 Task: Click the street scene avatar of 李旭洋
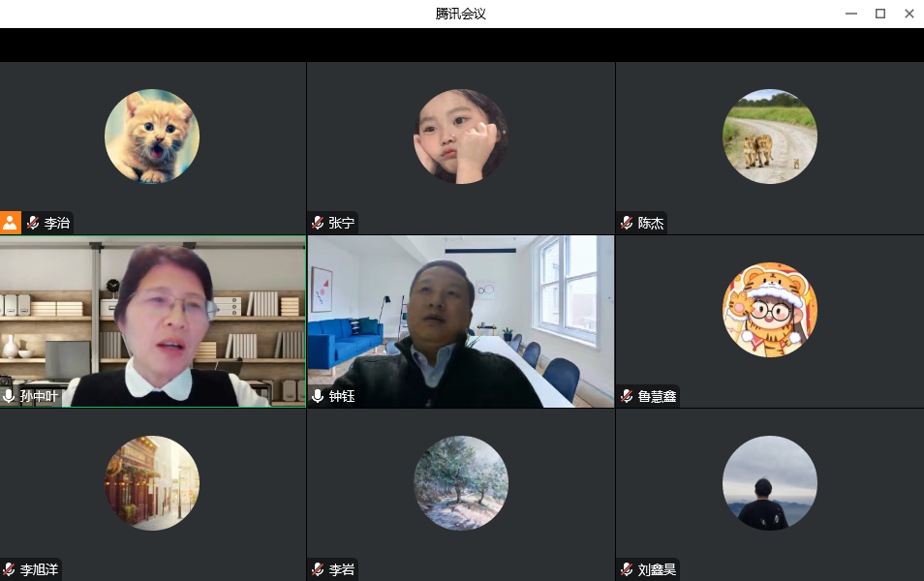point(152,483)
